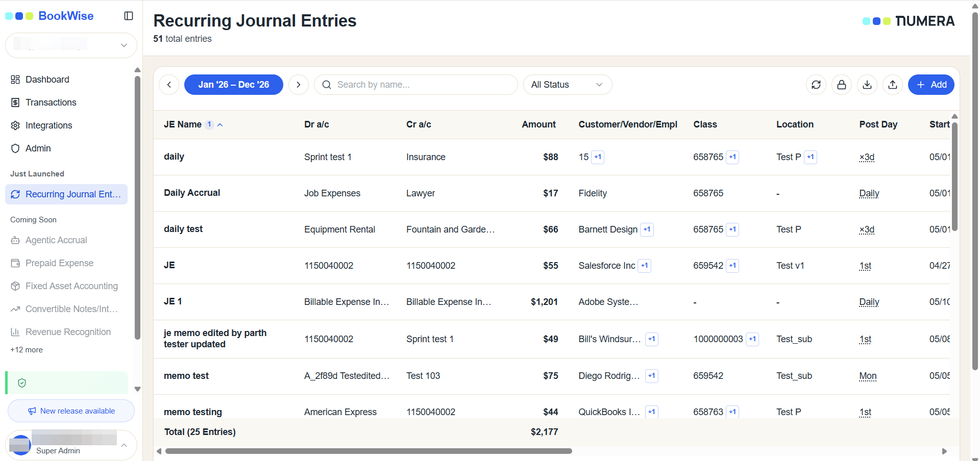The height and width of the screenshot is (461, 980).
Task: Click the refresh entries icon
Action: [x=816, y=85]
